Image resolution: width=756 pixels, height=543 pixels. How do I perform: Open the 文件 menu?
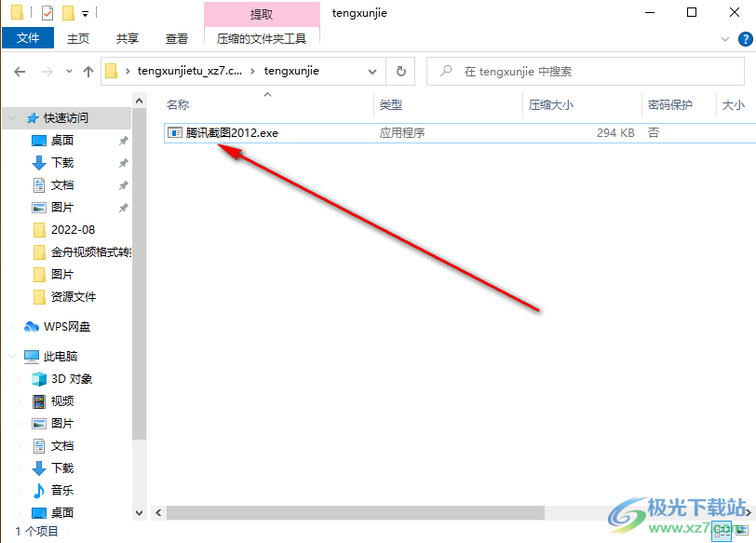coord(28,38)
